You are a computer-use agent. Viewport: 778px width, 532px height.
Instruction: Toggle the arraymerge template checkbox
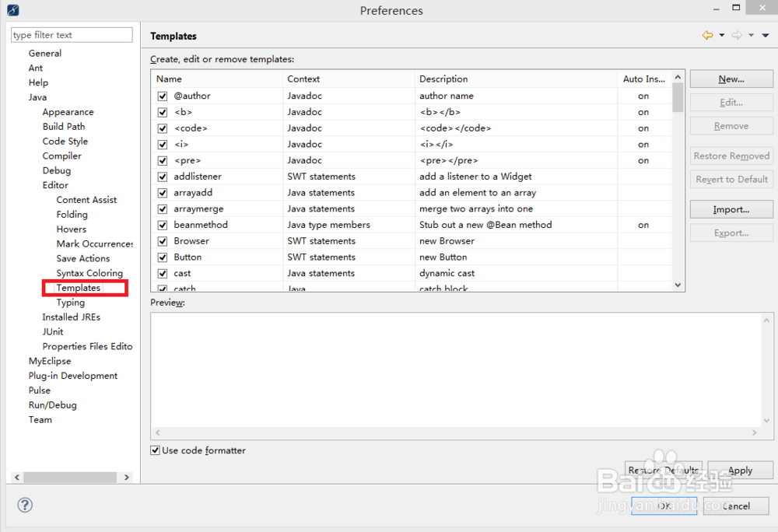163,209
